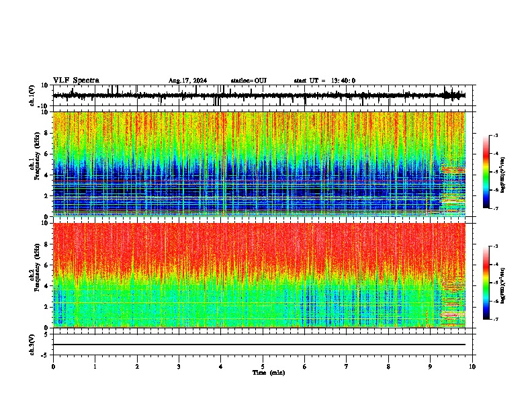Click the ch.2 colorbar log(PSD) label
The image size is (532, 411).
click(503, 285)
